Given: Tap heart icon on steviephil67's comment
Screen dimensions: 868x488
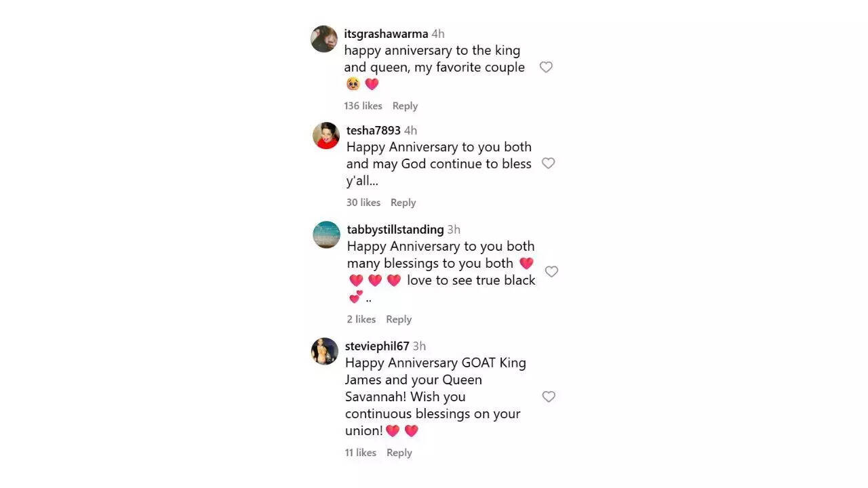Looking at the screenshot, I should (x=549, y=396).
